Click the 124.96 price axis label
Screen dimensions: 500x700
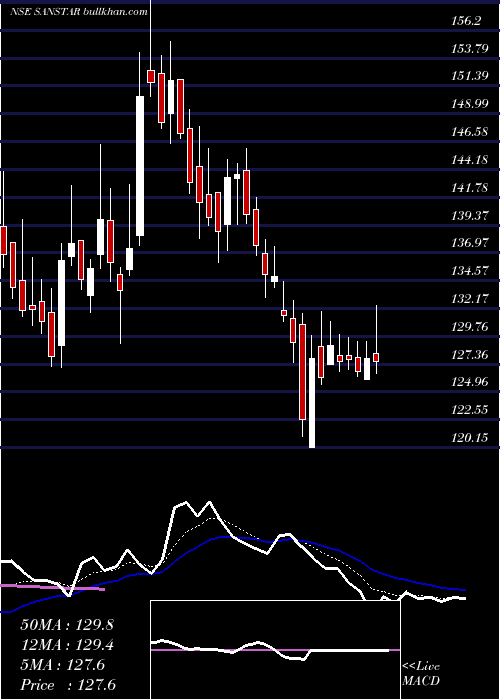pos(470,383)
